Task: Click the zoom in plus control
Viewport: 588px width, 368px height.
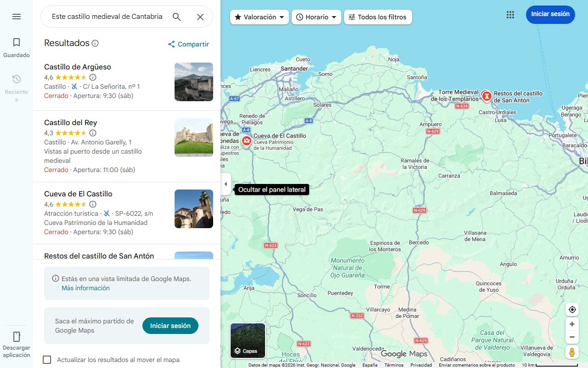Action: pos(572,324)
